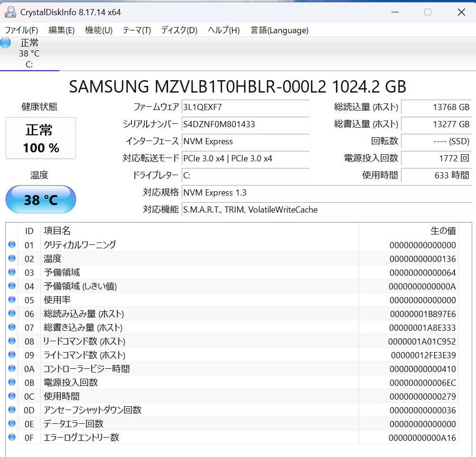The image size is (476, 457).
Task: Click the serial number field S4DZNF0M801433
Action: pos(245,124)
